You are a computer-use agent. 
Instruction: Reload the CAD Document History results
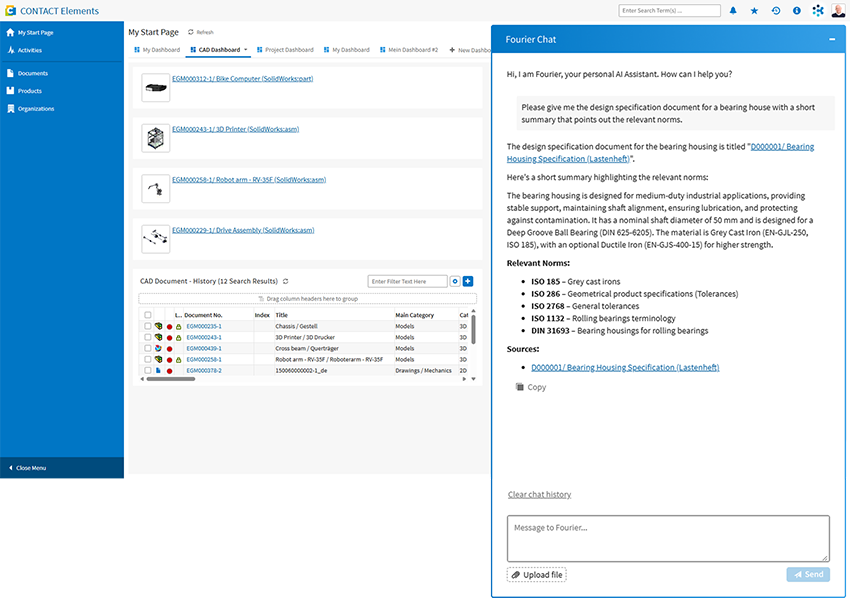286,282
